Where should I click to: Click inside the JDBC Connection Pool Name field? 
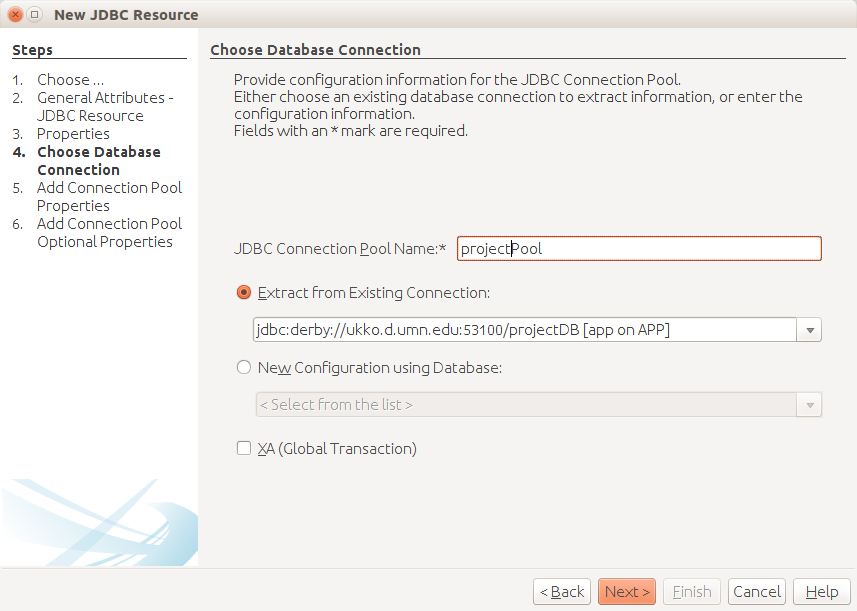(x=639, y=248)
